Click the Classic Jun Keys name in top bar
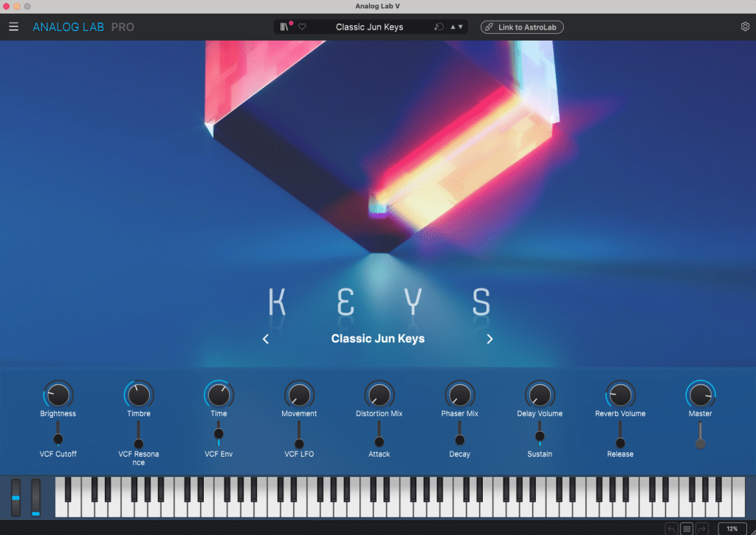The height and width of the screenshot is (535, 756). pos(370,27)
